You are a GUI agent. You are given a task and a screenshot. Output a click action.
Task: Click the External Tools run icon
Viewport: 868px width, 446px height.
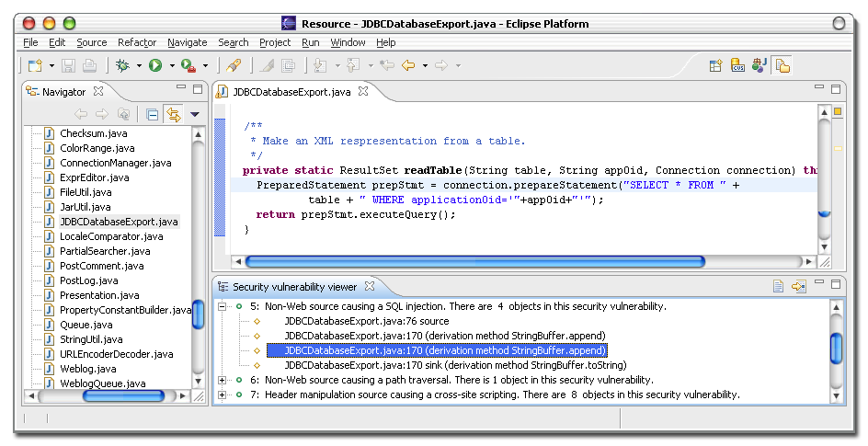click(188, 65)
